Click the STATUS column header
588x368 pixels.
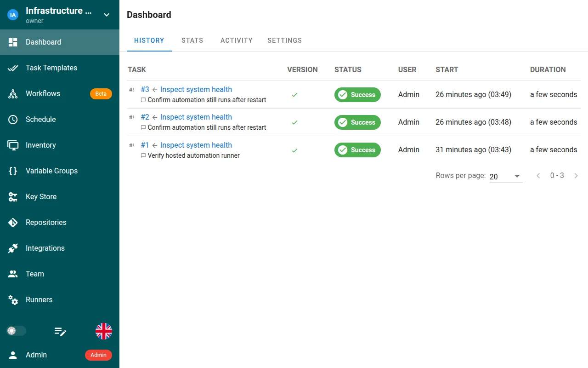pos(348,70)
